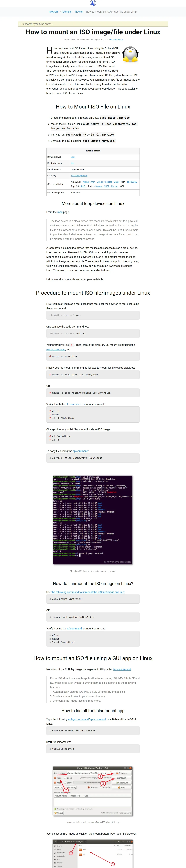Image resolution: width=186 pixels, height=868 pixels.
Task: Open the Ubuntu compatibility link
Action: 115,186
